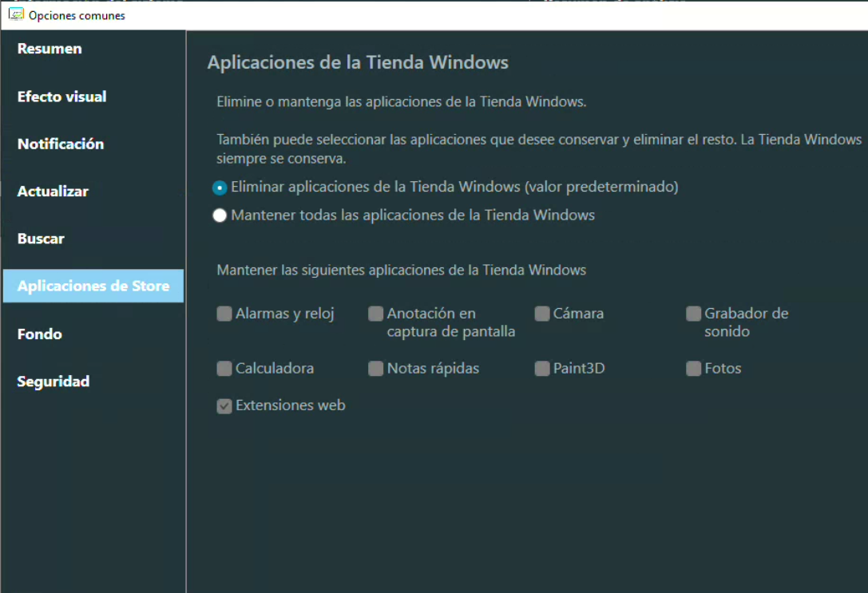Enable the Alarmas y reloj checkbox
The height and width of the screenshot is (593, 868).
pos(224,314)
